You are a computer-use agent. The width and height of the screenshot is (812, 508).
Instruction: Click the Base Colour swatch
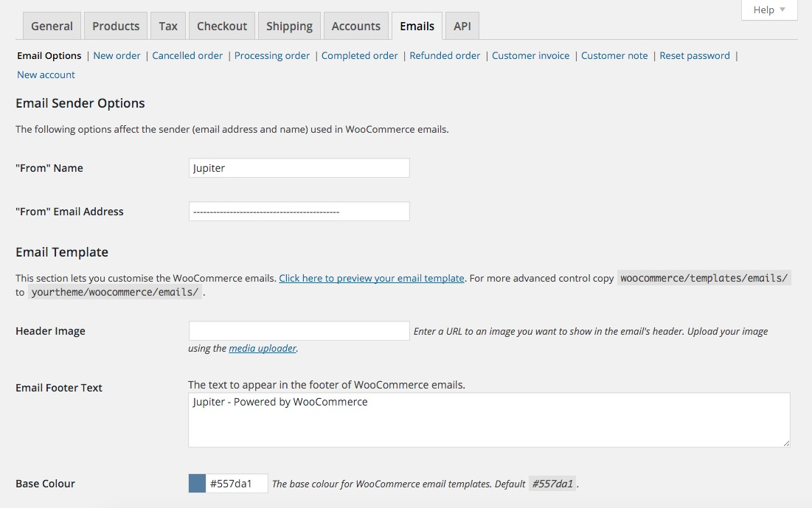tap(197, 484)
